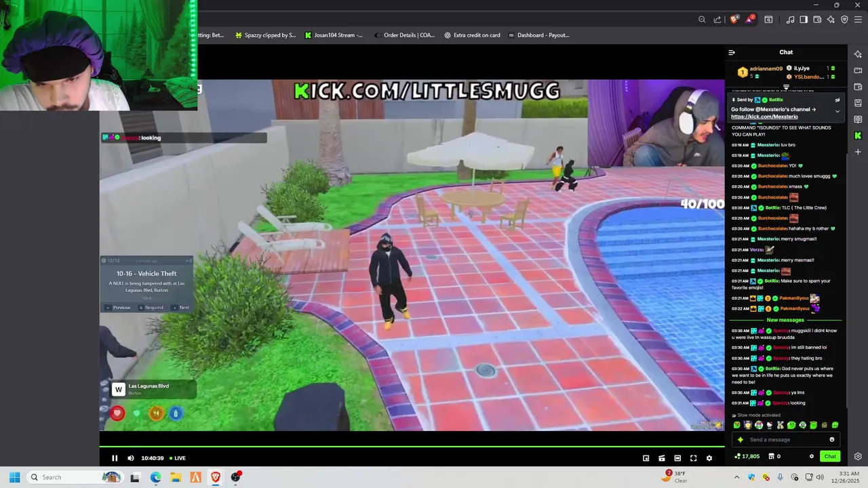Toggle theater mode in video player
Viewport: 868px width, 488px height.
coord(677,458)
